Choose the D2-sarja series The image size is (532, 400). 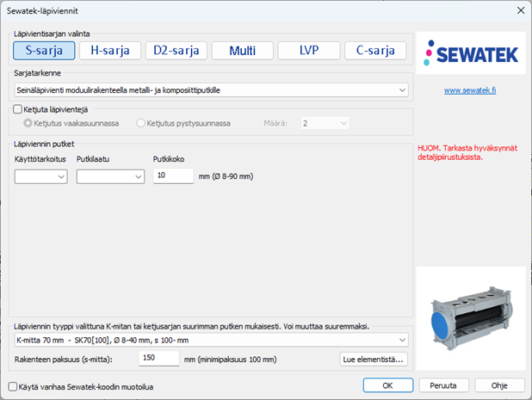[176, 51]
